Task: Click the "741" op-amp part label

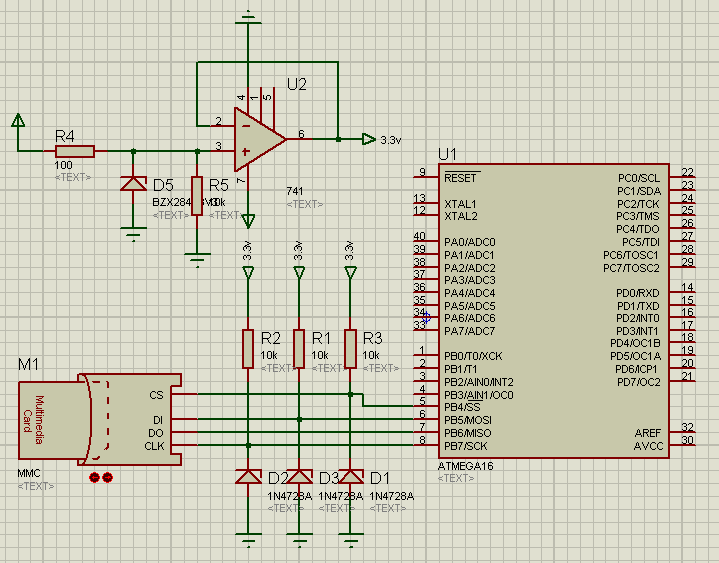Action: [x=295, y=191]
